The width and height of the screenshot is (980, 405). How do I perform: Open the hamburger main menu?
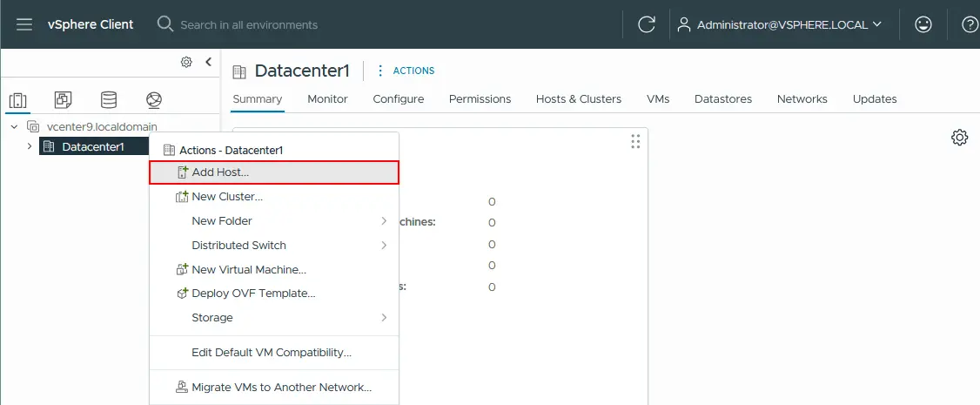(23, 24)
